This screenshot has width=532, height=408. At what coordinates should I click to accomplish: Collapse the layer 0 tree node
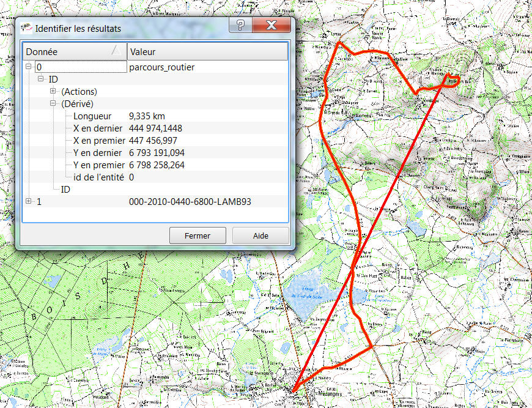point(29,67)
